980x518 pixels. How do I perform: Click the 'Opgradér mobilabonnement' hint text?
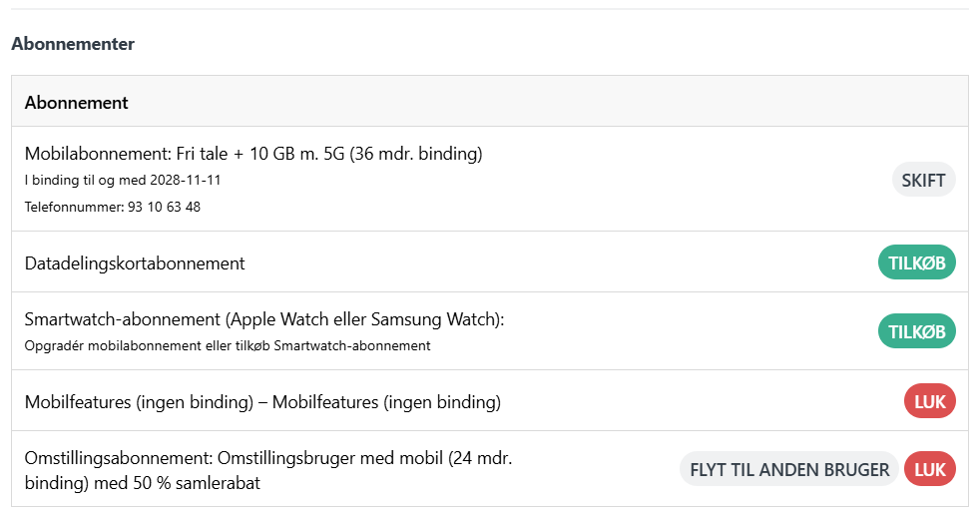coord(228,345)
